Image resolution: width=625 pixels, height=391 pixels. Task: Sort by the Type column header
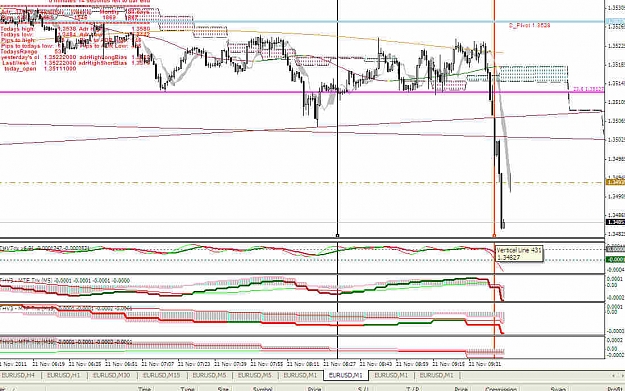(x=187, y=389)
